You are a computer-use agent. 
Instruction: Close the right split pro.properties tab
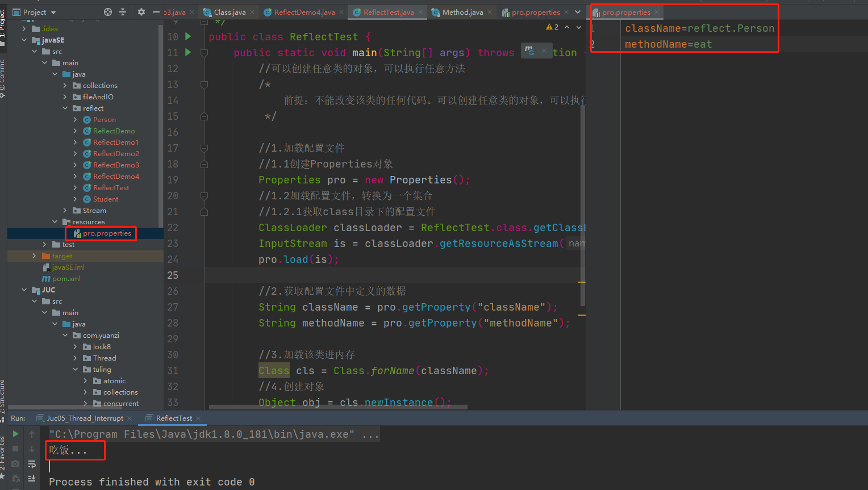coord(657,12)
